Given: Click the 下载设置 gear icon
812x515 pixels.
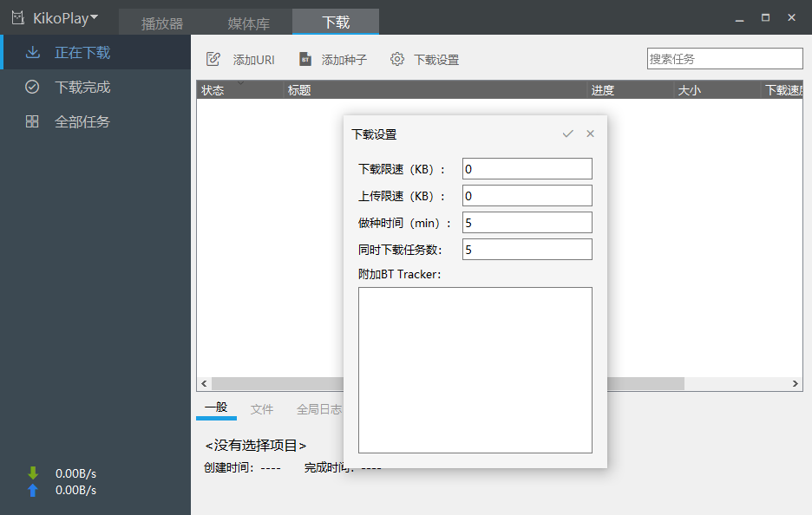Looking at the screenshot, I should [397, 59].
